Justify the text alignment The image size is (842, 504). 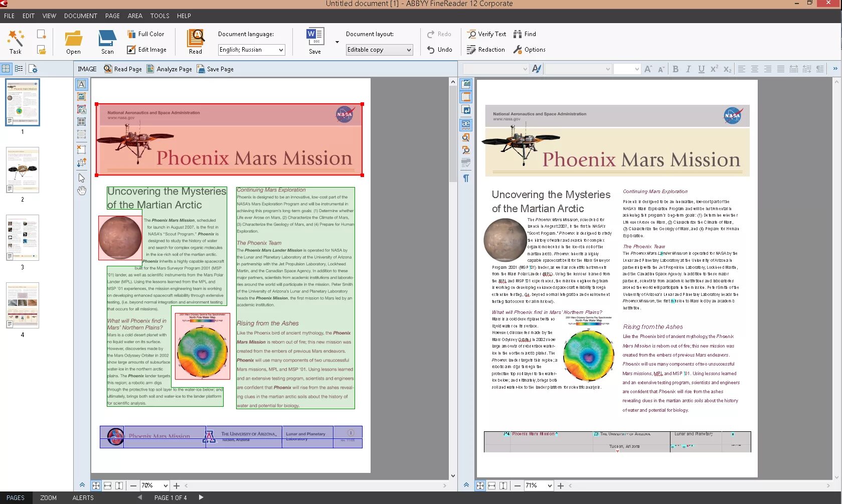pos(781,69)
